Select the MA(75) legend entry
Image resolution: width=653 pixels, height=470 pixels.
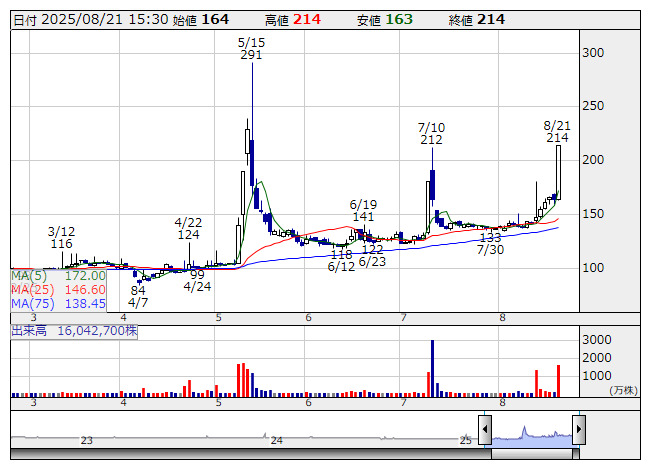click(x=58, y=303)
